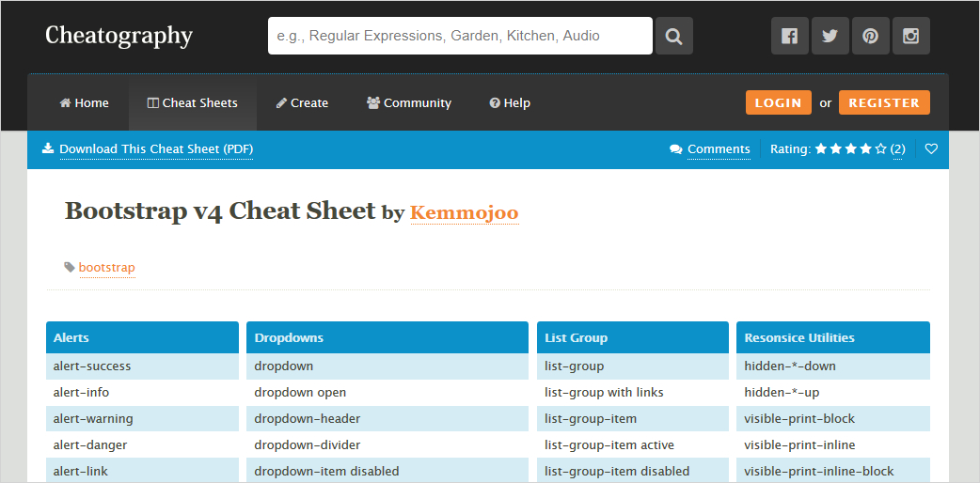Click the bootstrap tag link
The width and height of the screenshot is (980, 483).
pos(106,268)
